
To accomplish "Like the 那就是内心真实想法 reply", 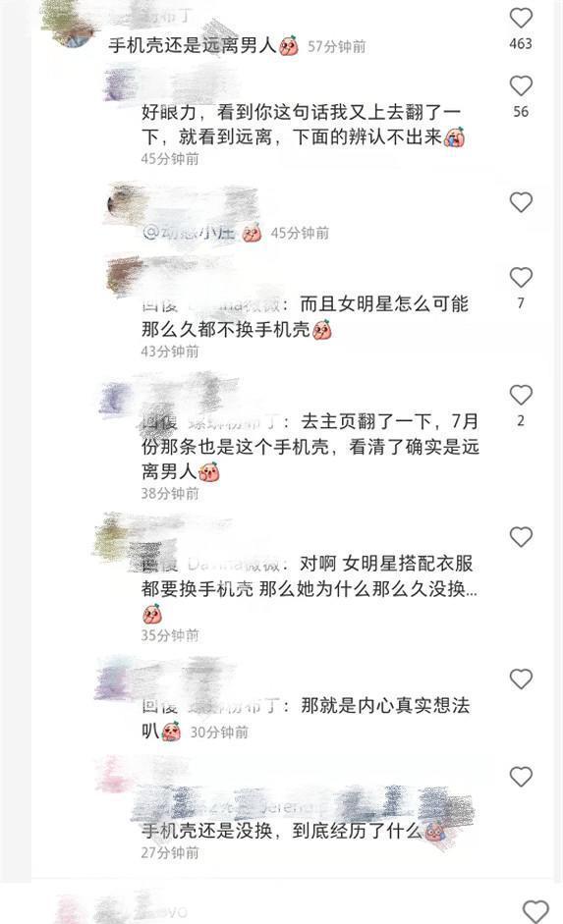I will (521, 679).
